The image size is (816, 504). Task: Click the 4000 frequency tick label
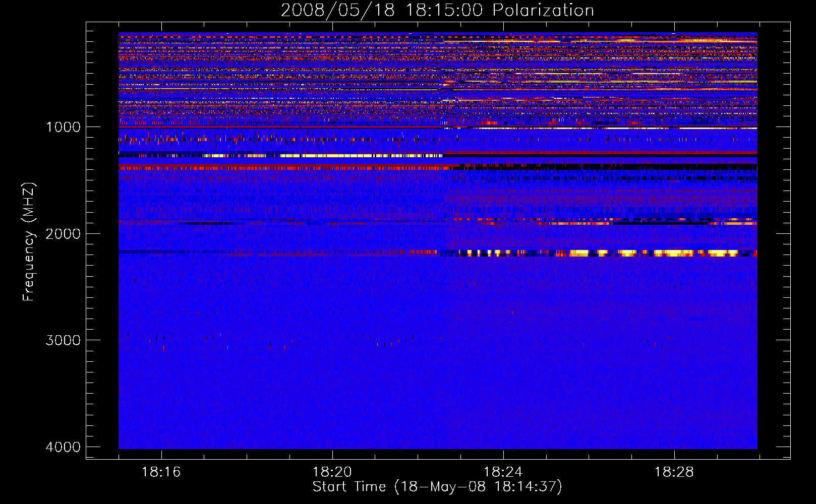click(63, 447)
